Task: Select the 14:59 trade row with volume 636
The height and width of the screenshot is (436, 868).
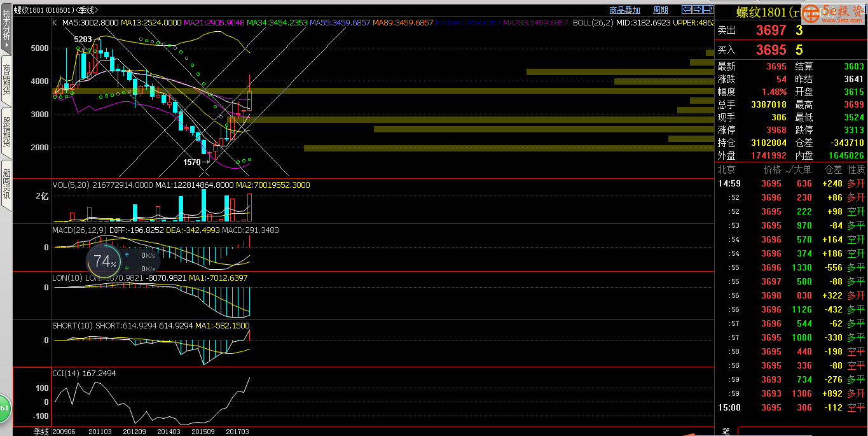Action: 791,184
